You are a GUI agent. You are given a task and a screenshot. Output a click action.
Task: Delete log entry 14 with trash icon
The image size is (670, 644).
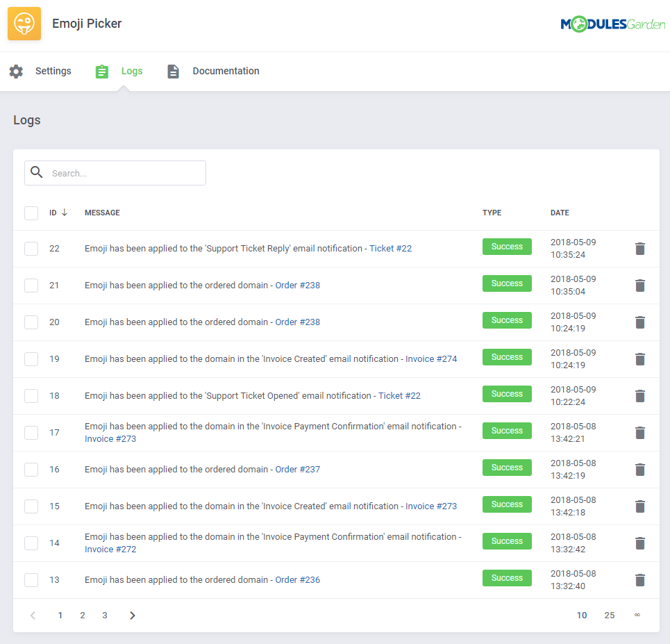tap(639, 543)
